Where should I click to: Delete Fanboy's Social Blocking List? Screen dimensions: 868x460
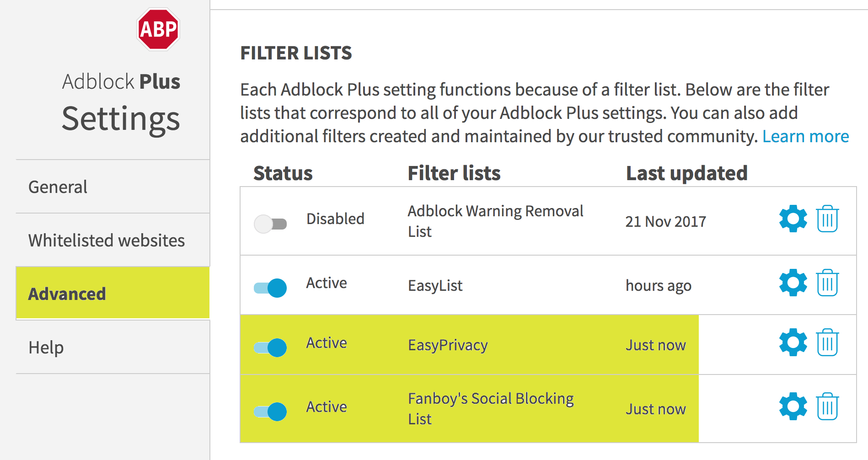tap(827, 406)
